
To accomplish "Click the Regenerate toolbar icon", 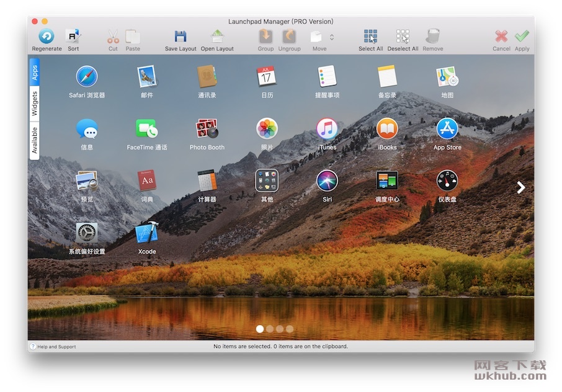I will tap(47, 36).
